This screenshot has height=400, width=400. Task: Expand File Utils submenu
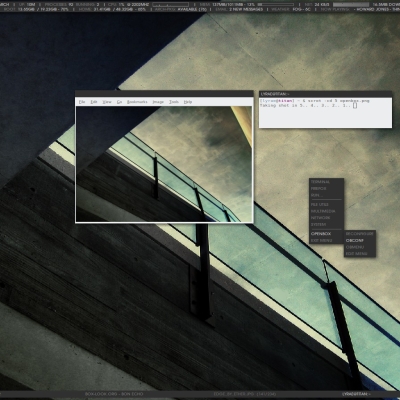tap(326, 205)
